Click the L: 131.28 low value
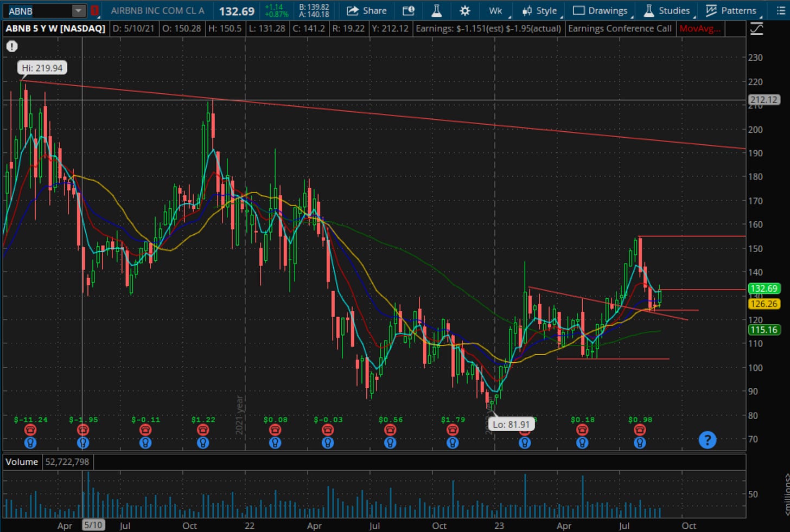The image size is (790, 532). pos(266,28)
